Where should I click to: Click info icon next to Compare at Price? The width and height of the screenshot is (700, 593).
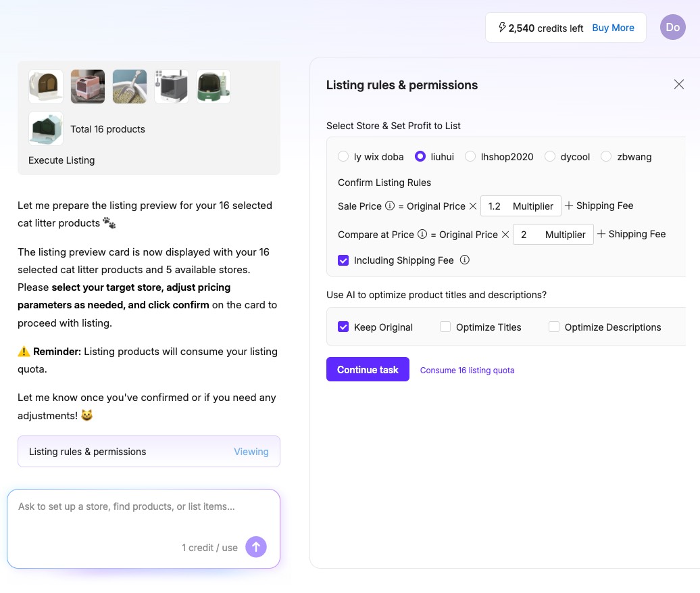pos(422,234)
